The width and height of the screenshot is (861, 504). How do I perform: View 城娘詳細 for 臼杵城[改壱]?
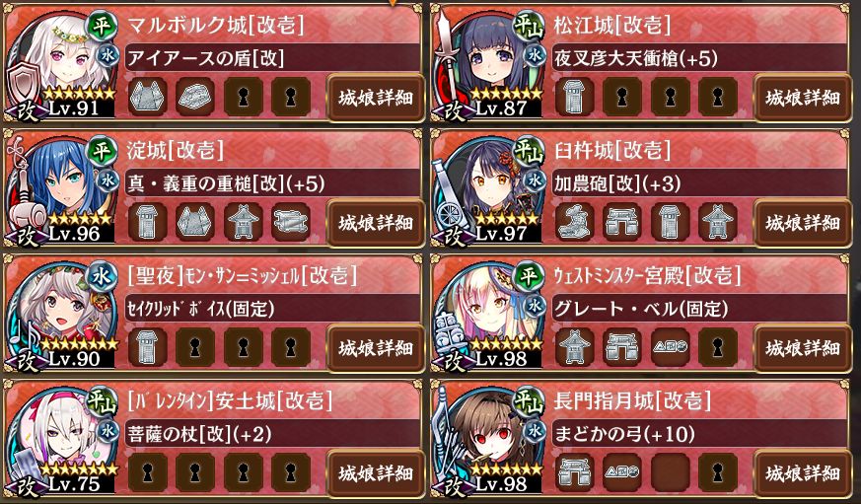(803, 223)
